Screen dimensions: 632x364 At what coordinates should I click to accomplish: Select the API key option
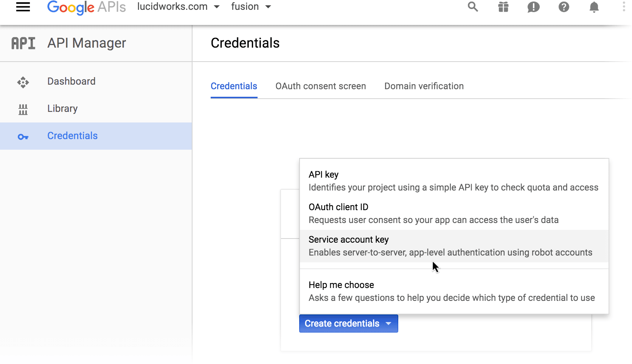coord(323,175)
